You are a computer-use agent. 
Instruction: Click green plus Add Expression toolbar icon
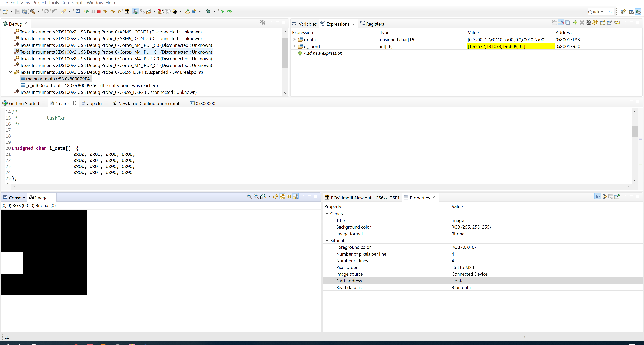[575, 22]
